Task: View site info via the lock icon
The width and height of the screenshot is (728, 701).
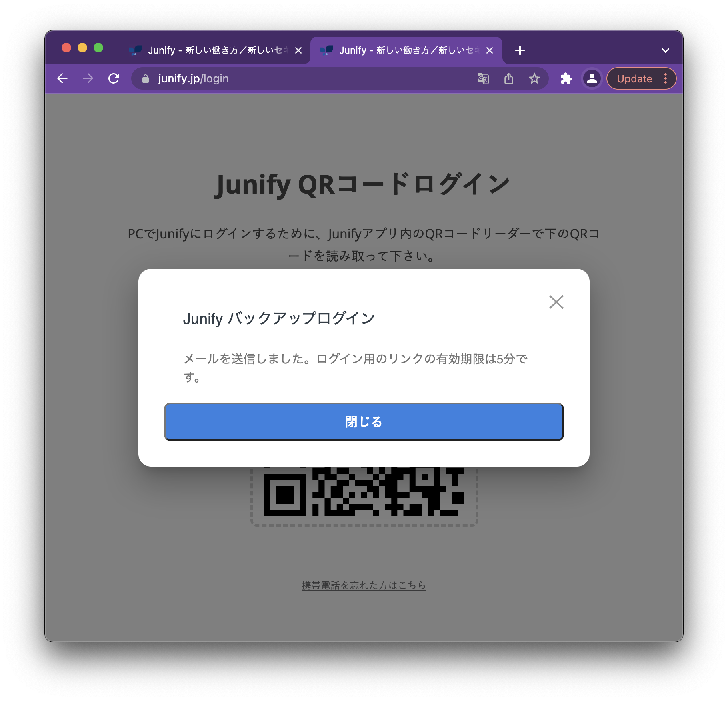Action: tap(146, 78)
